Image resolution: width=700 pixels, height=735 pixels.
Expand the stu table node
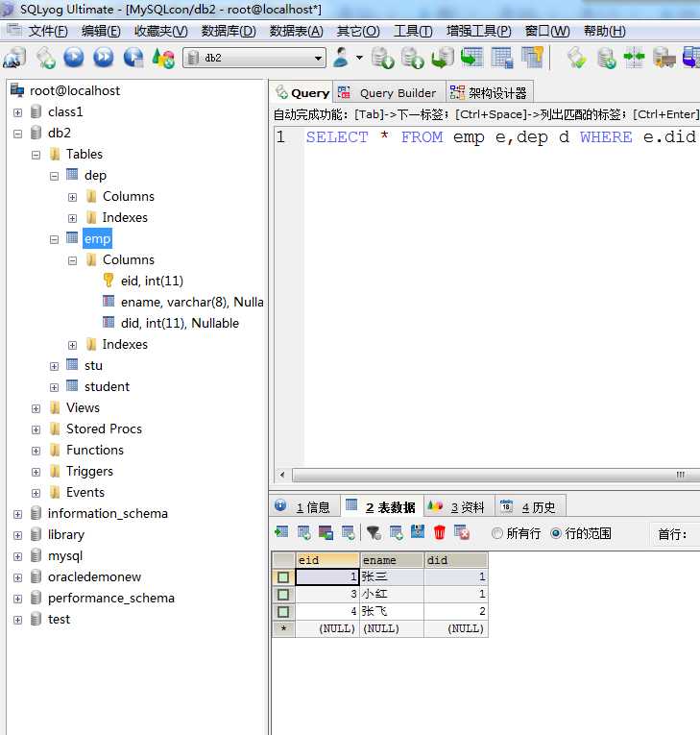coord(55,367)
